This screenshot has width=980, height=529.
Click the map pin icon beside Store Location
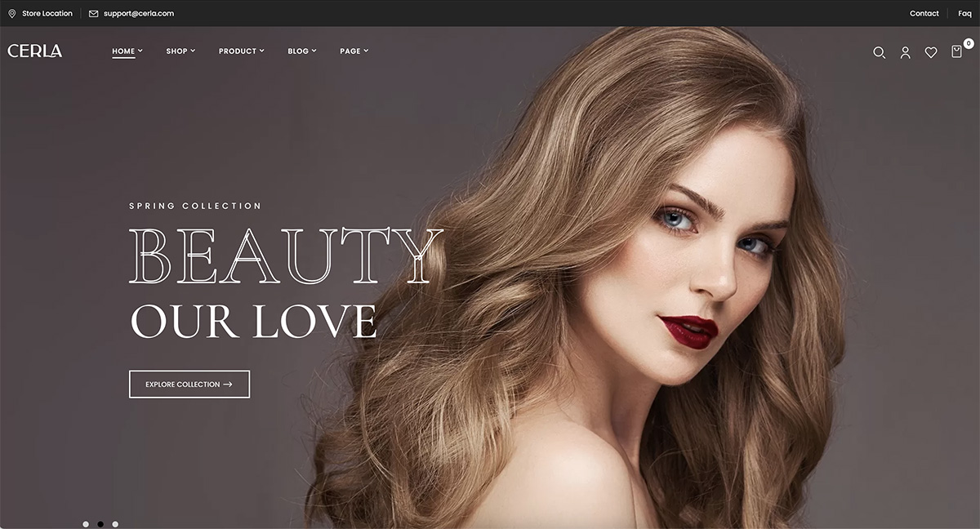click(x=11, y=13)
